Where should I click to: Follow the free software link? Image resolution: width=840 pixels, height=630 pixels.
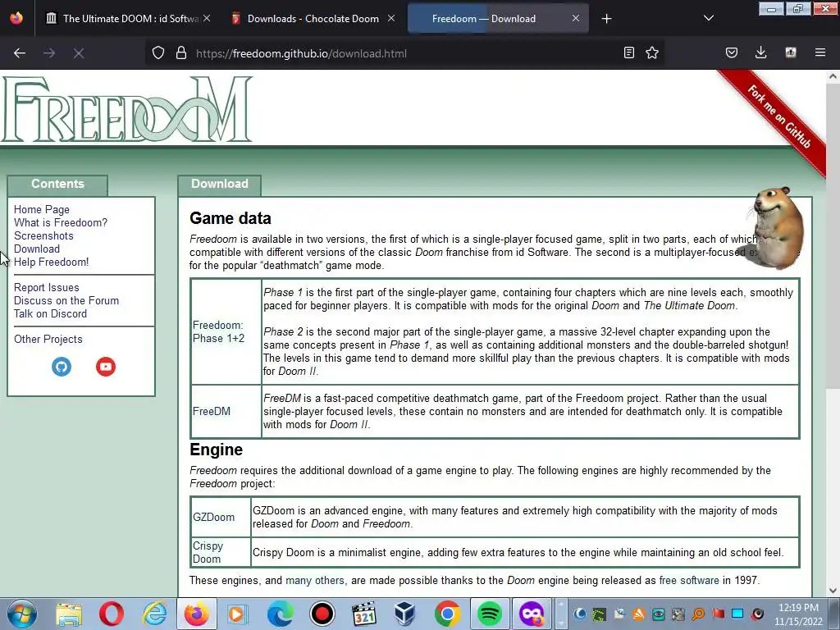click(x=689, y=581)
